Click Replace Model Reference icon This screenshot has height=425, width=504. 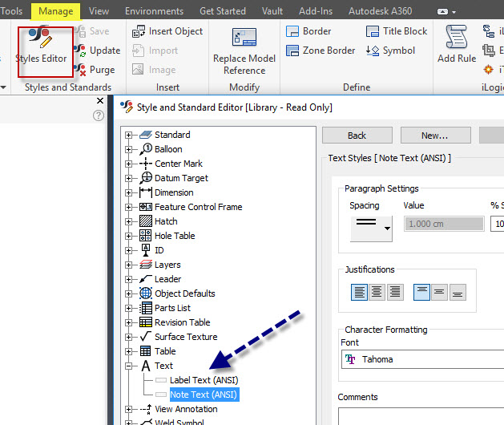(x=244, y=37)
